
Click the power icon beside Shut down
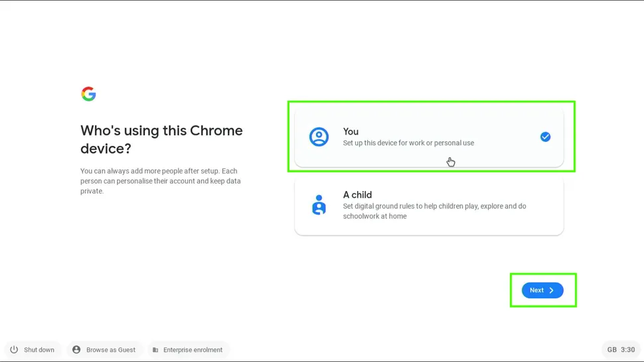click(x=14, y=349)
